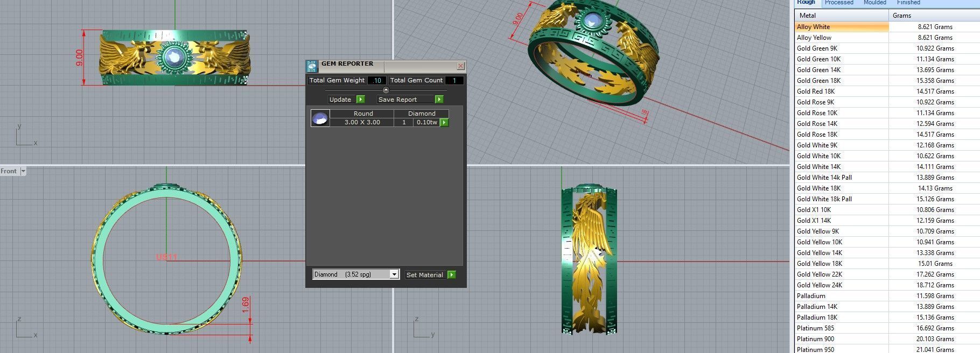The height and width of the screenshot is (353, 980).
Task: Select the Gold Red 18K row
Action: coord(887,91)
